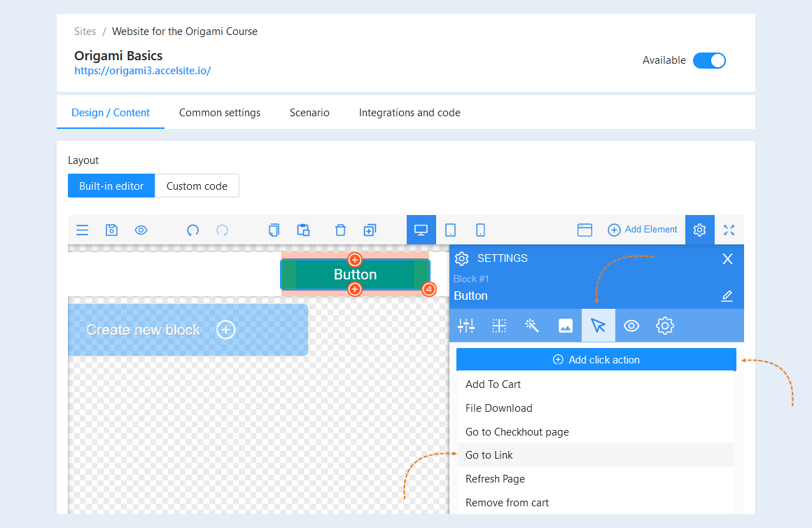Switch to tablet view mode
The width and height of the screenshot is (812, 528).
click(x=451, y=230)
